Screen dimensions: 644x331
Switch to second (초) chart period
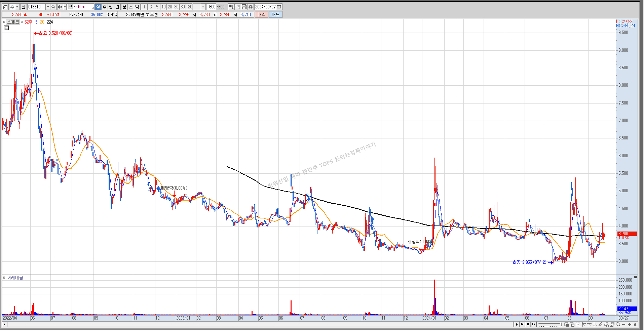(x=131, y=7)
